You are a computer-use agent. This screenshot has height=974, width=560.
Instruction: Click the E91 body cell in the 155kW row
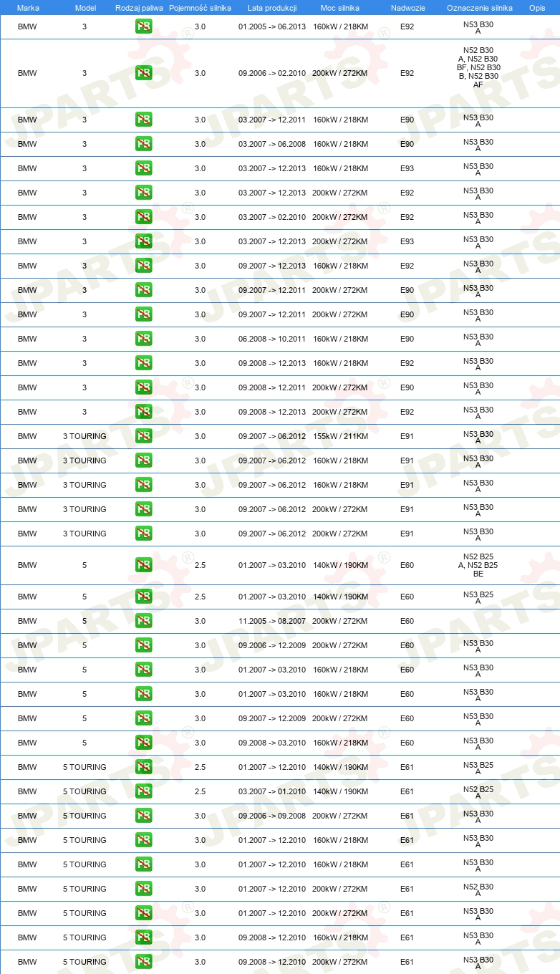click(x=407, y=436)
